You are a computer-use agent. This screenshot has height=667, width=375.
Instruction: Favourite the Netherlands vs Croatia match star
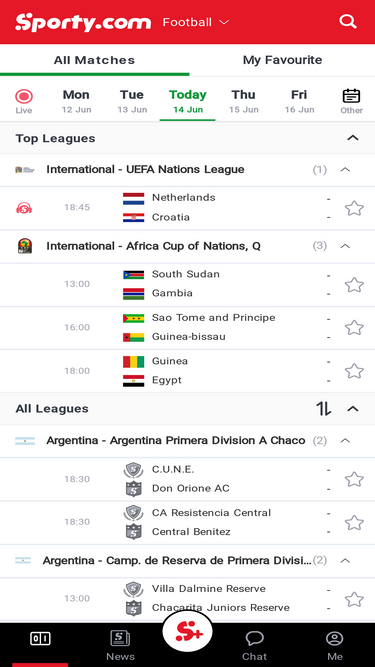[354, 208]
